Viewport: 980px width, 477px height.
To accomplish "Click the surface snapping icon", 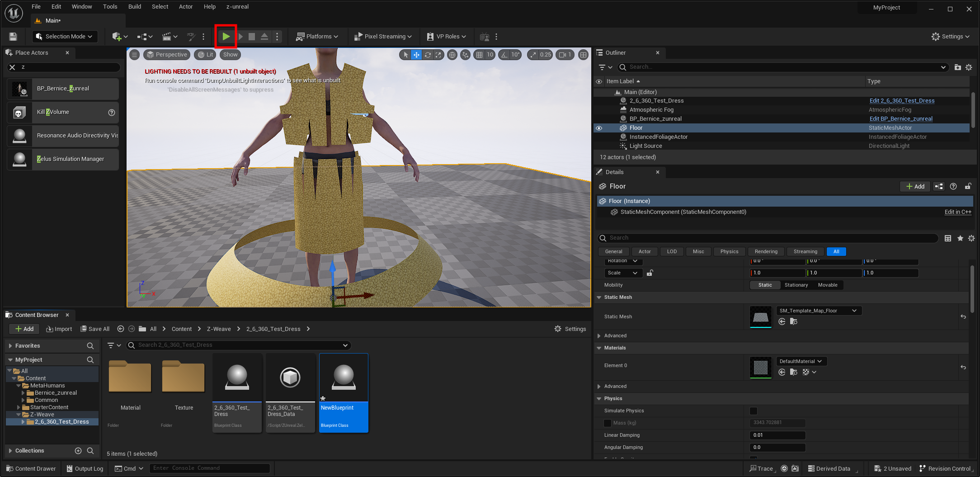I will click(x=465, y=55).
